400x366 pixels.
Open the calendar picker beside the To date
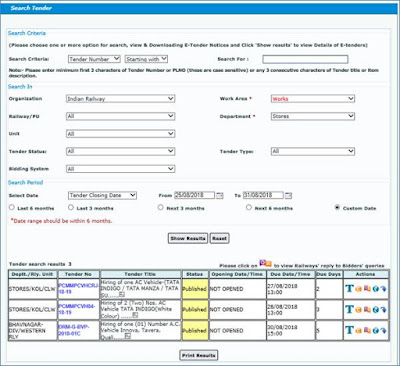click(288, 196)
